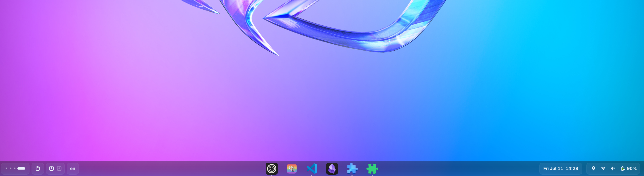This screenshot has width=644, height=176.
Task: Open Obsidian from the dock
Action: [332, 169]
